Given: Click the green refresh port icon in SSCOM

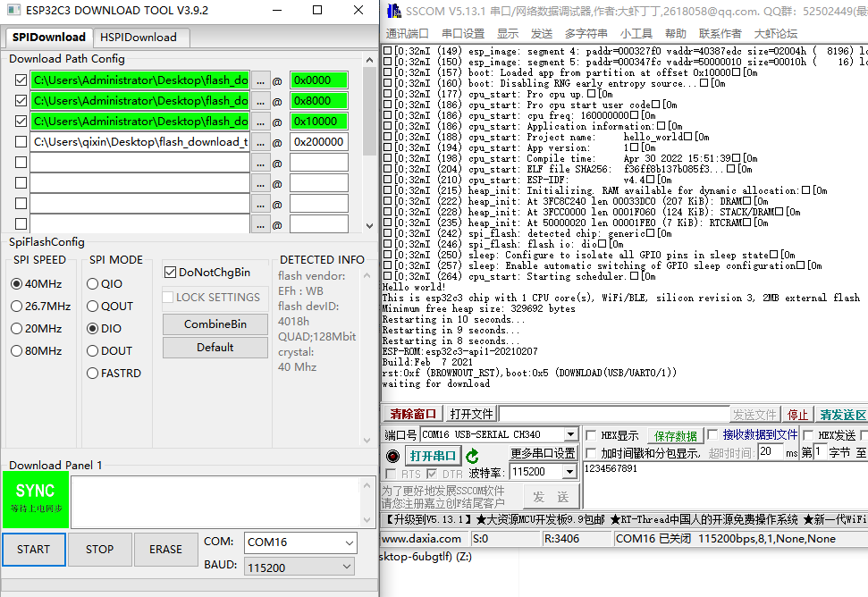Looking at the screenshot, I should (472, 456).
